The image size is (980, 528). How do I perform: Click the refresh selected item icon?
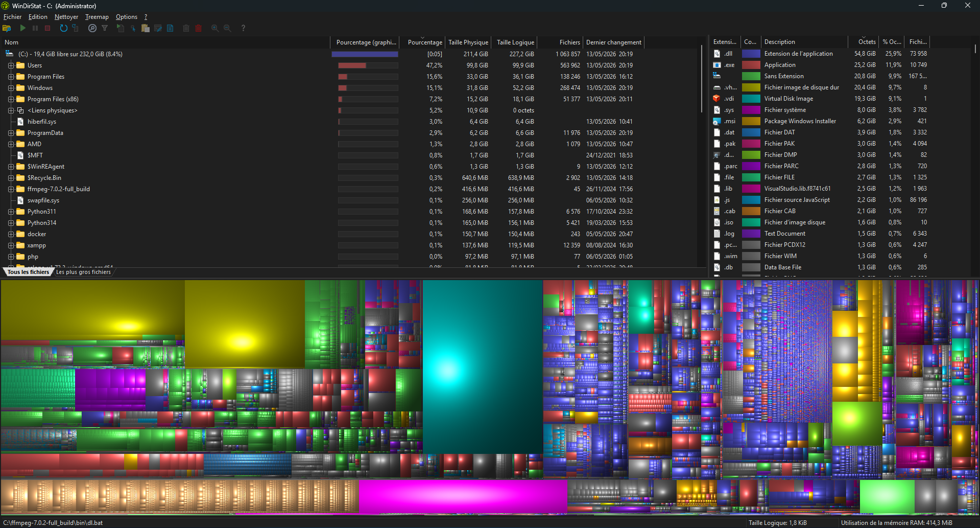(76, 28)
